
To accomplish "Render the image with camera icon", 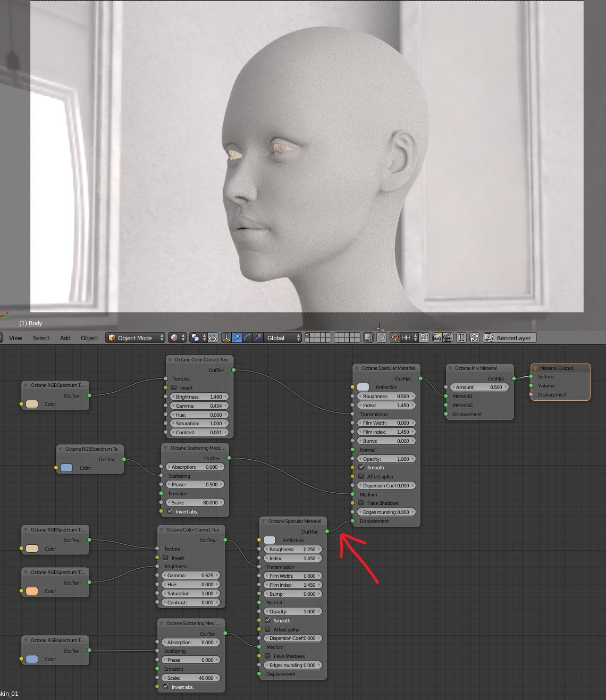I will tap(437, 338).
